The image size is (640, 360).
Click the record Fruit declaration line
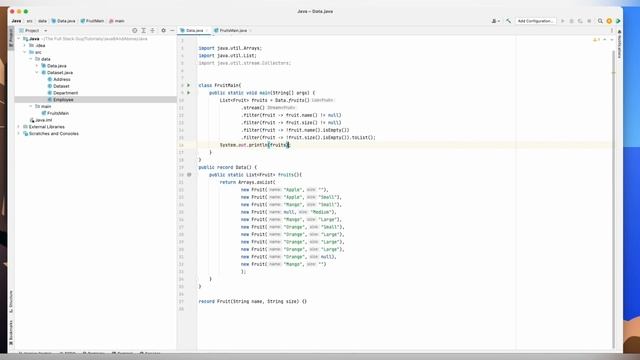point(252,301)
